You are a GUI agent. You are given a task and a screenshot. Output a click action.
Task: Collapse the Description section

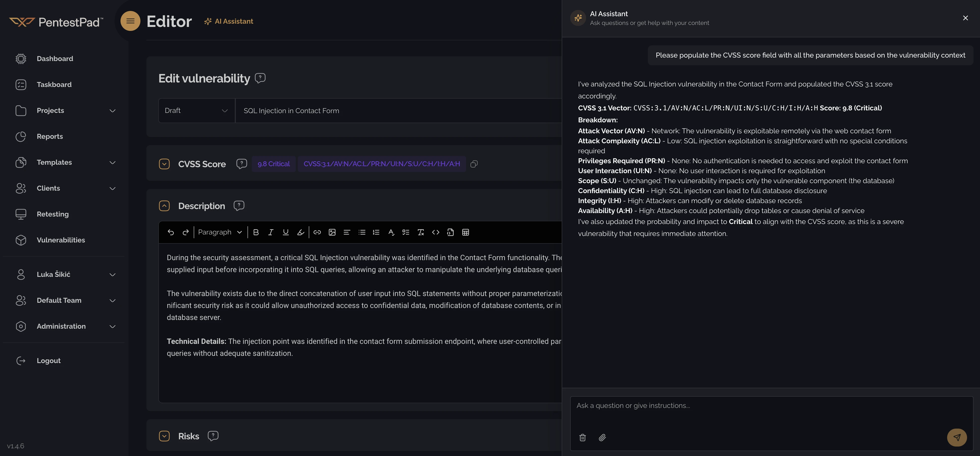(164, 206)
